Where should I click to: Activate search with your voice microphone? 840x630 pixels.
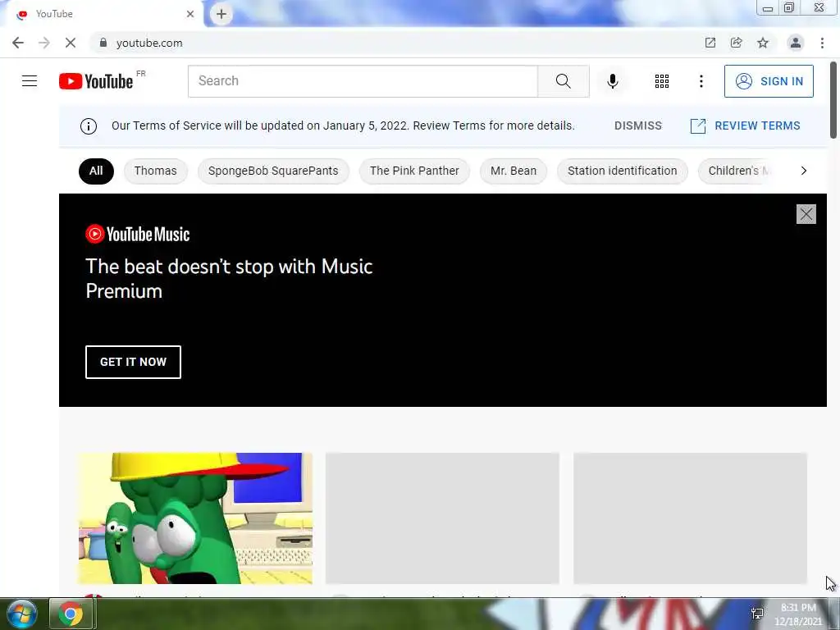[612, 81]
